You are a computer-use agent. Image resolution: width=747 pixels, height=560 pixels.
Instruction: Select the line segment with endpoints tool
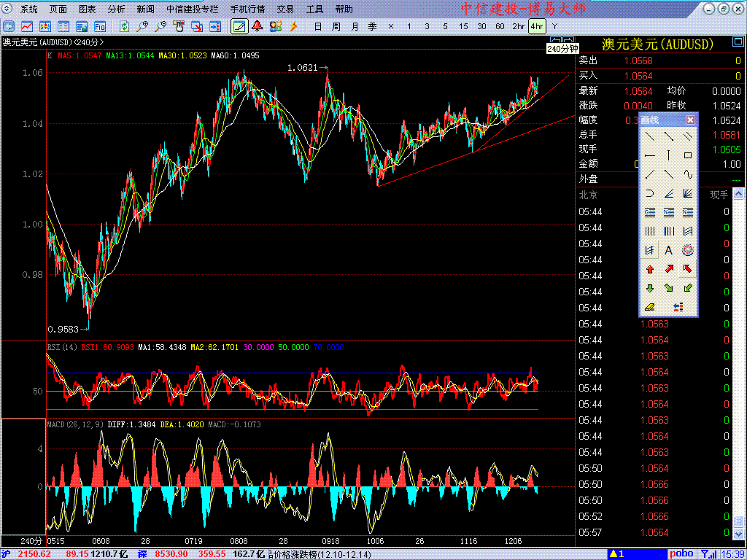(x=669, y=136)
